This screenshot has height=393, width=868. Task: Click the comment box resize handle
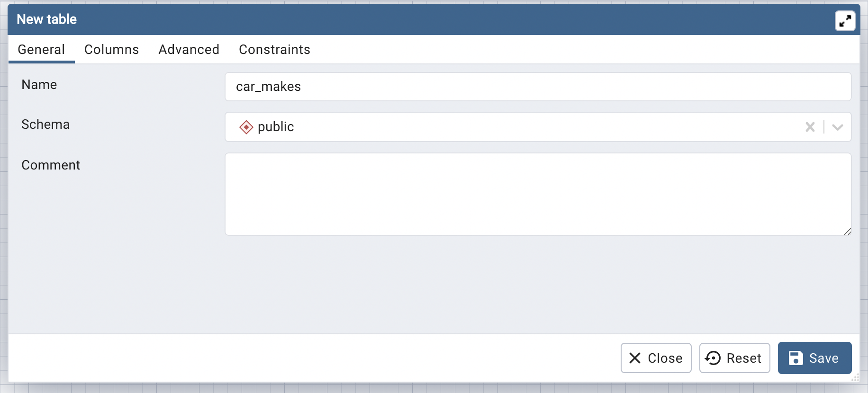click(847, 231)
